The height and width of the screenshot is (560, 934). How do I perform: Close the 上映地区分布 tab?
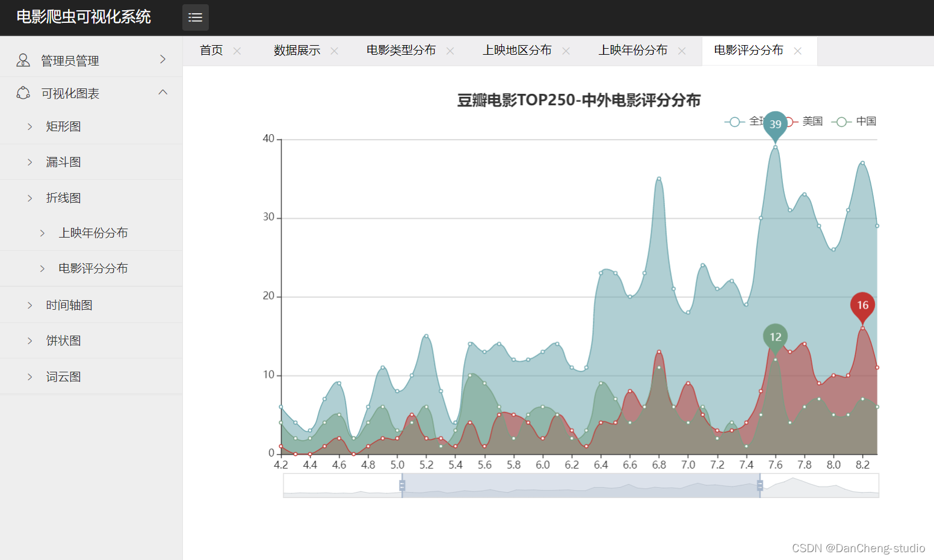[566, 51]
